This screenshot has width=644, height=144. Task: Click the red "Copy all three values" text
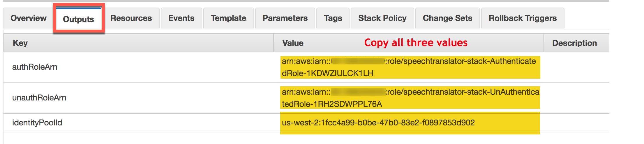coord(416,43)
